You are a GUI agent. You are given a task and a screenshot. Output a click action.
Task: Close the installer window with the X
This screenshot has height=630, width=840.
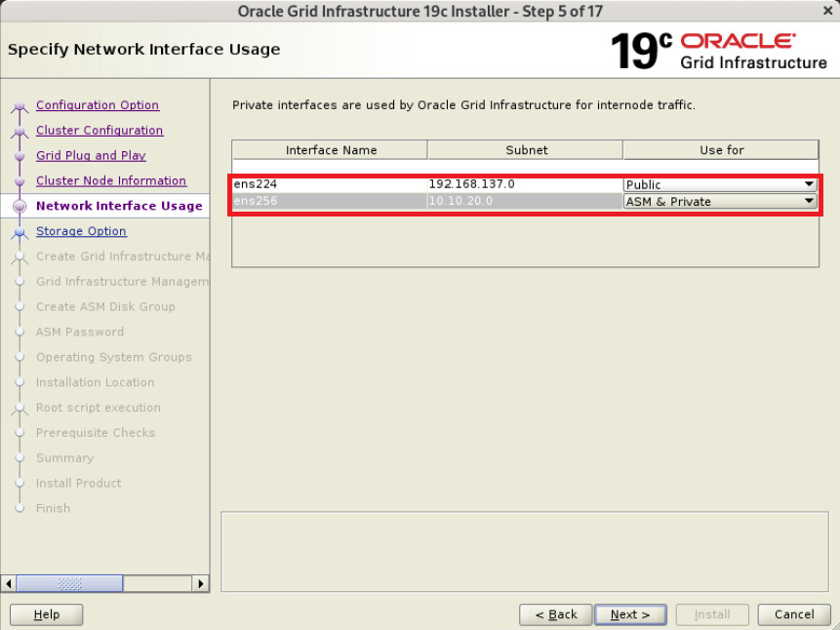point(827,11)
